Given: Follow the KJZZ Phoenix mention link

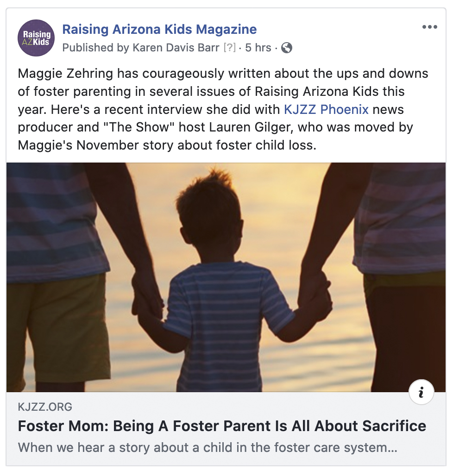Looking at the screenshot, I should click(326, 110).
